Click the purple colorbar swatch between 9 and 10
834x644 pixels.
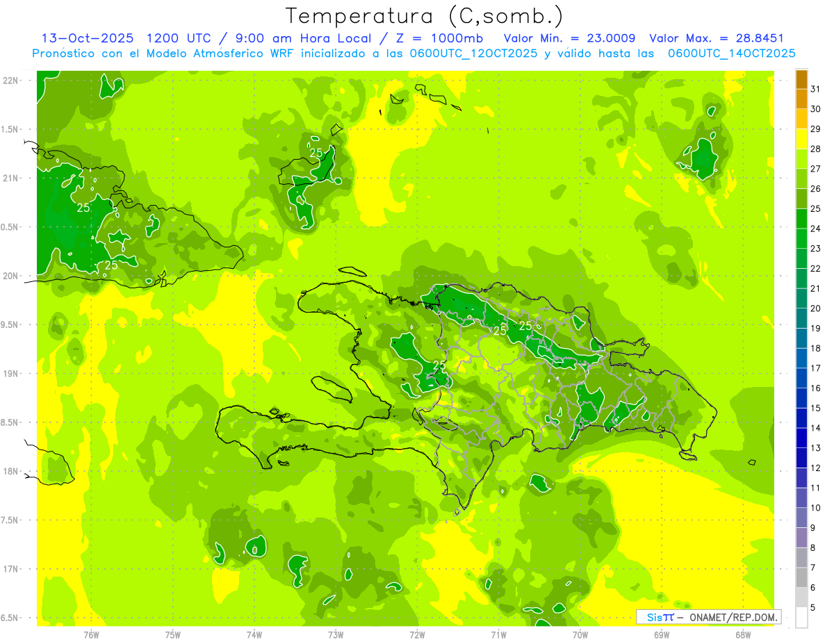(x=801, y=518)
